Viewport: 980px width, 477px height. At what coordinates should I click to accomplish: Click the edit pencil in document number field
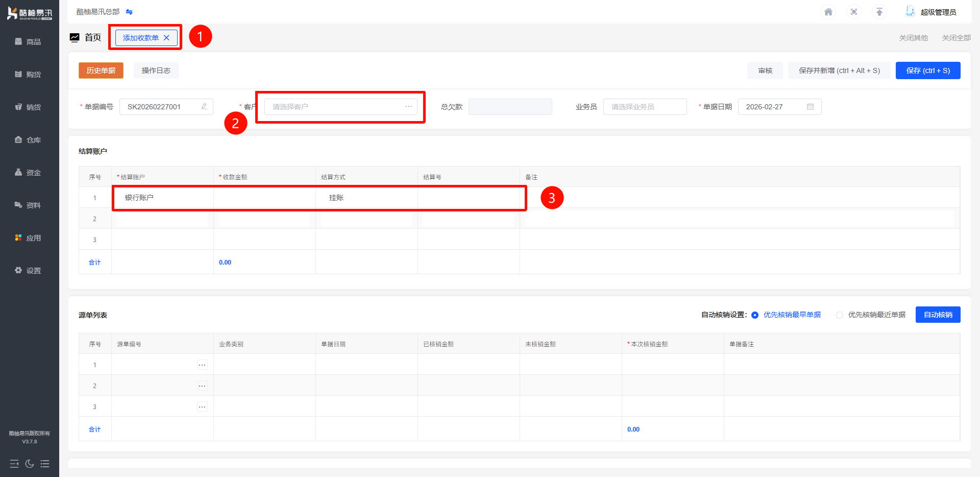click(204, 107)
